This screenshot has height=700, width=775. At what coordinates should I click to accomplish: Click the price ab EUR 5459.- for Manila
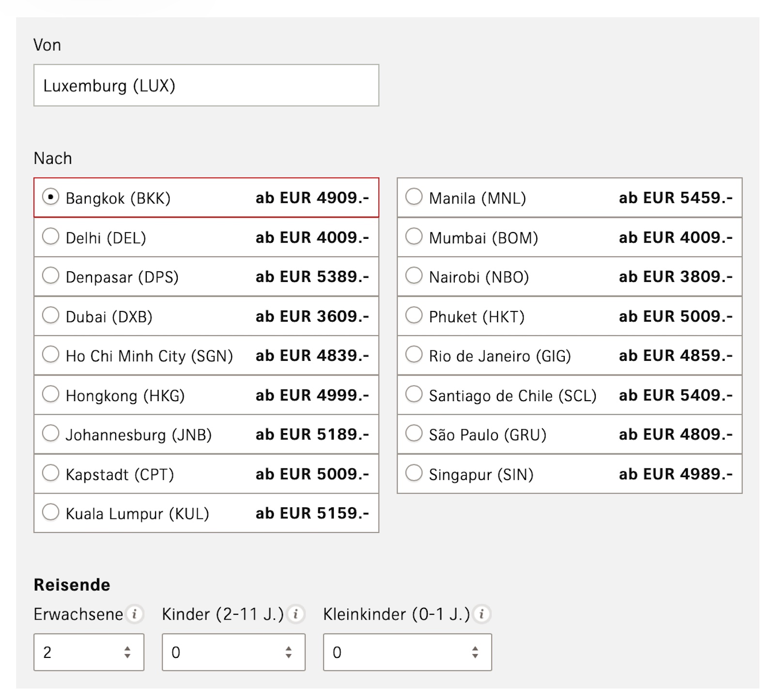click(x=676, y=198)
